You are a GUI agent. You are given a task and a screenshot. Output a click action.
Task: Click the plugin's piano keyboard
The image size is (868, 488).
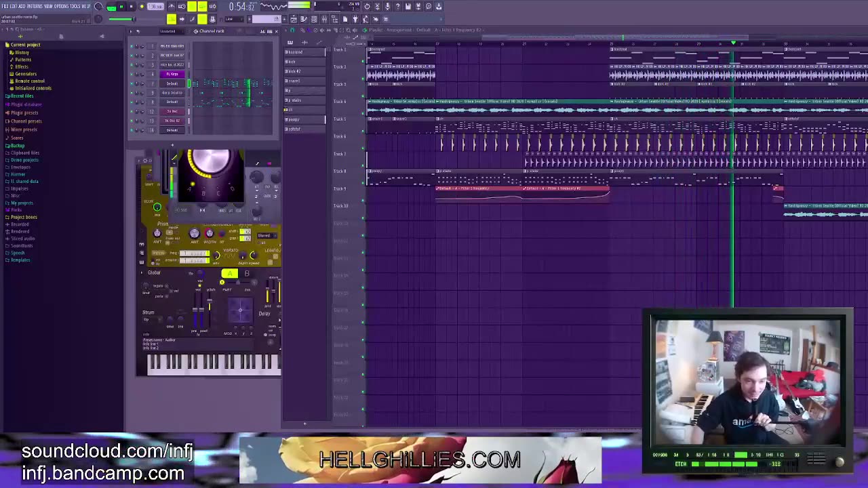(214, 363)
